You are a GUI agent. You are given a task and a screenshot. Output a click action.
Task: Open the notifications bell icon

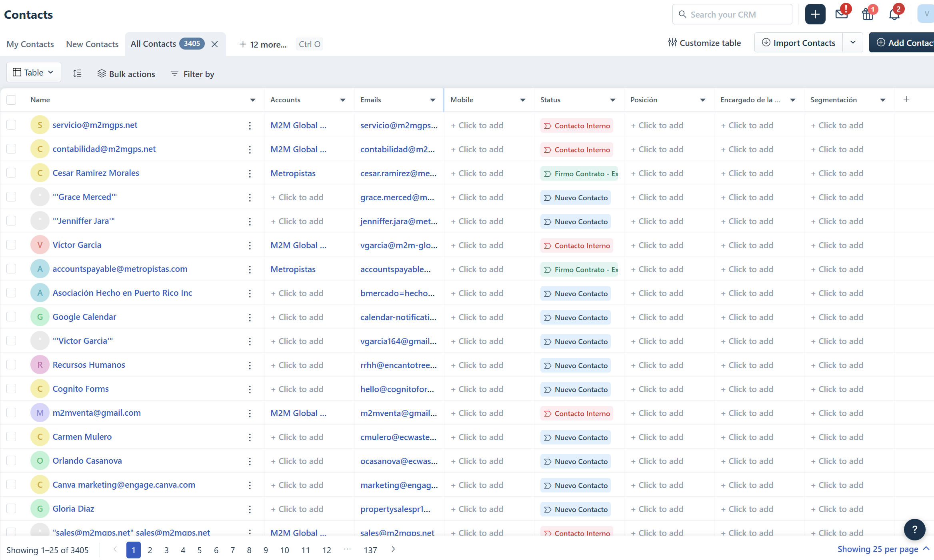coord(894,14)
